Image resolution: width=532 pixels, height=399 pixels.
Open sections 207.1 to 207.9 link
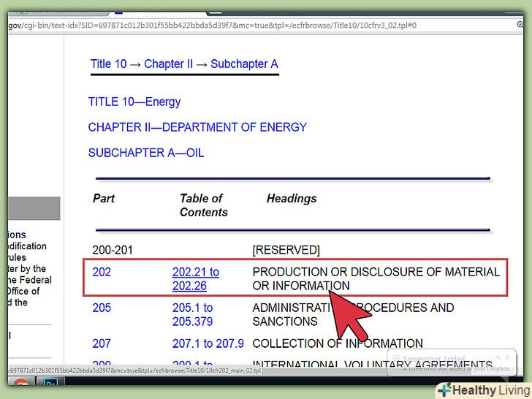pyautogui.click(x=208, y=343)
